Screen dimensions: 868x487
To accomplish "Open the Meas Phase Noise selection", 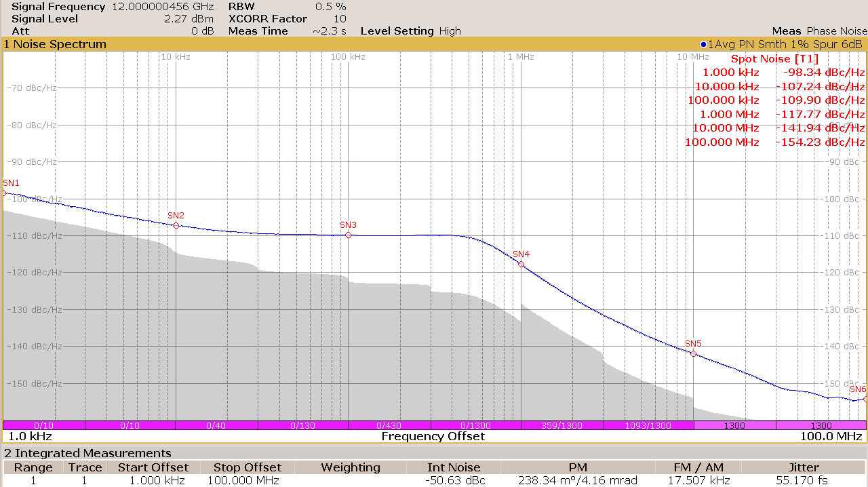I will [819, 31].
